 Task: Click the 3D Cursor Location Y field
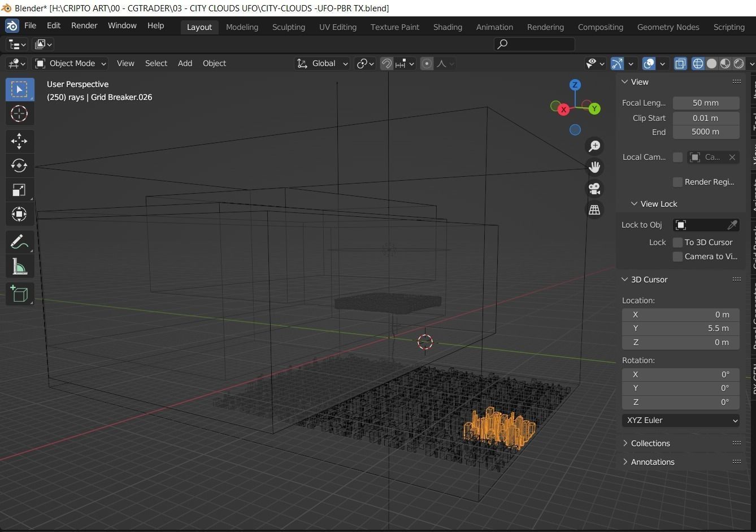[x=681, y=328]
